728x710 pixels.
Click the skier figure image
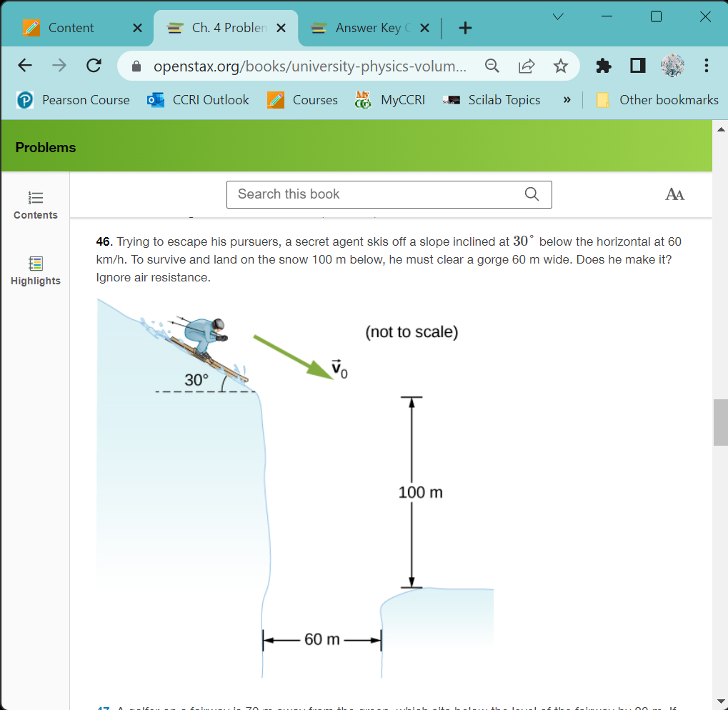point(295,488)
